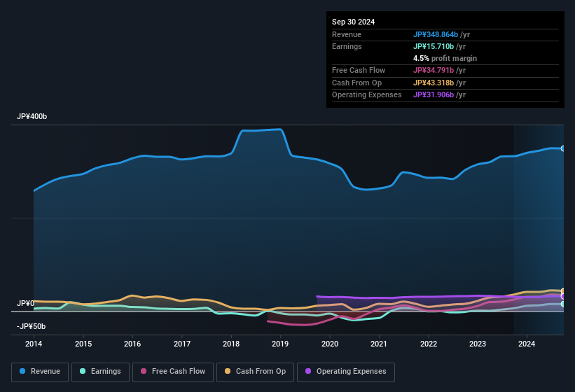
Task: Click the JP¥0 y-axis label
Action: click(x=25, y=303)
